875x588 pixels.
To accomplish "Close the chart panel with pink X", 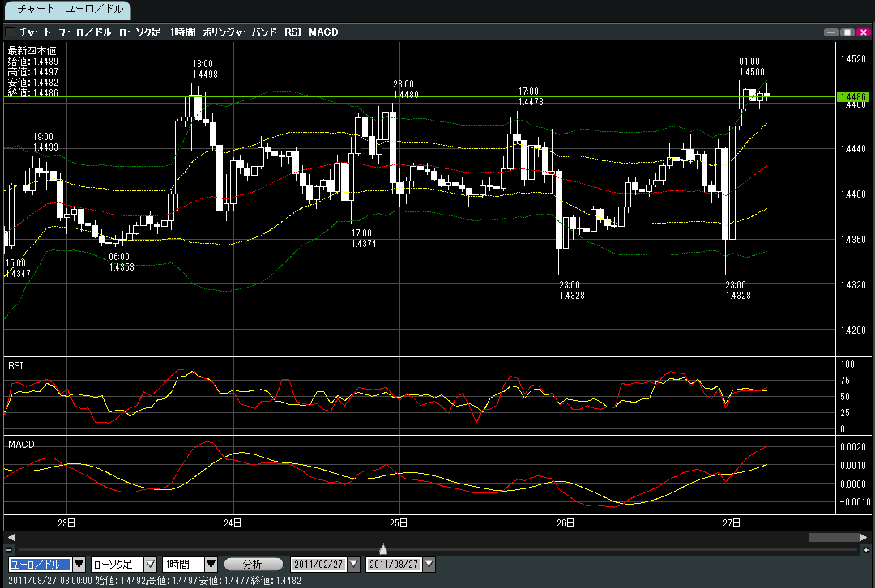I will (863, 32).
